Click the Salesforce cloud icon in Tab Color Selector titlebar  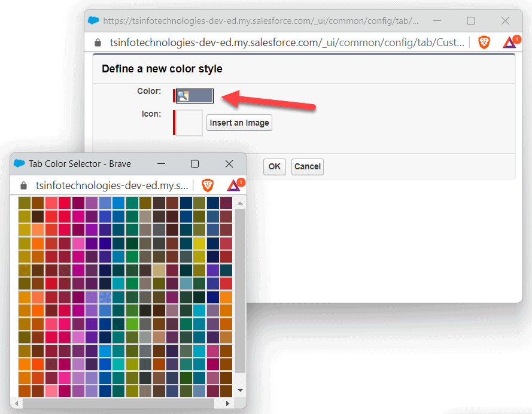19,163
